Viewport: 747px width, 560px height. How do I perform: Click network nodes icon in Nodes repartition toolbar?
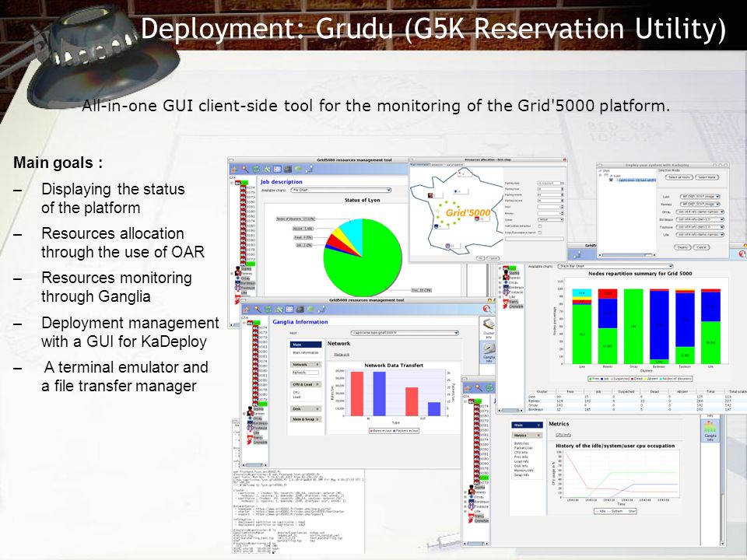click(577, 254)
